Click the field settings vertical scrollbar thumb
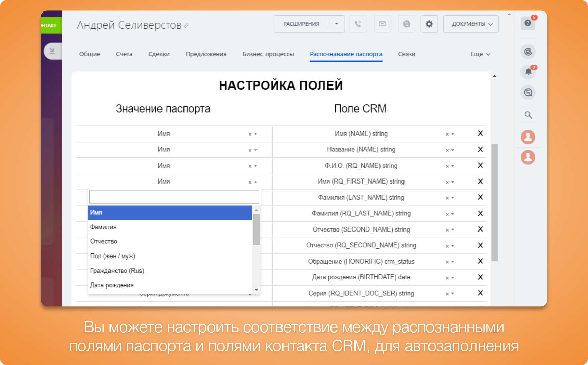 [x=494, y=203]
